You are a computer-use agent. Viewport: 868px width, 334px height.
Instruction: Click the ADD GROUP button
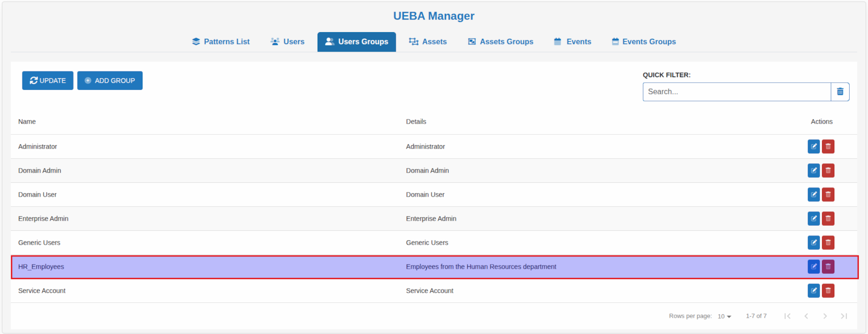[110, 81]
